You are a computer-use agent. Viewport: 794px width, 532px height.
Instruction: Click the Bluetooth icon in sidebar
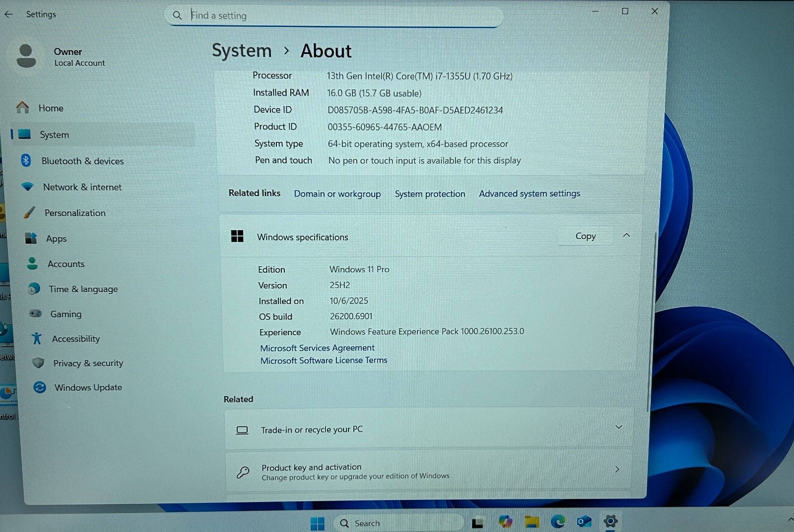26,161
